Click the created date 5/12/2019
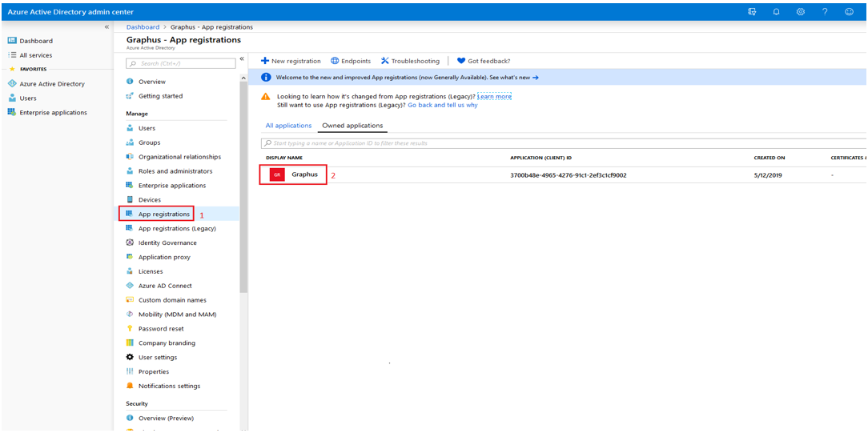The image size is (868, 437). tap(766, 175)
